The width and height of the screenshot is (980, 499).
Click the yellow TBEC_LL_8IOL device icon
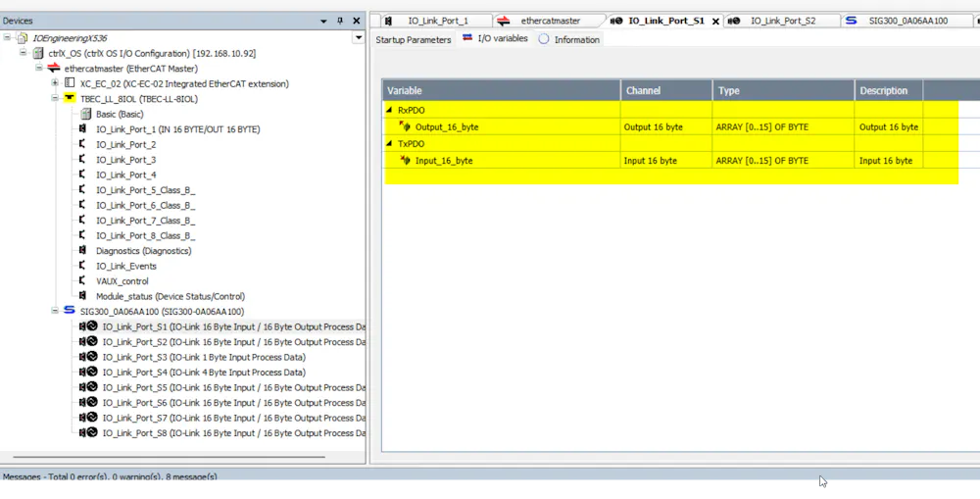pos(70,98)
